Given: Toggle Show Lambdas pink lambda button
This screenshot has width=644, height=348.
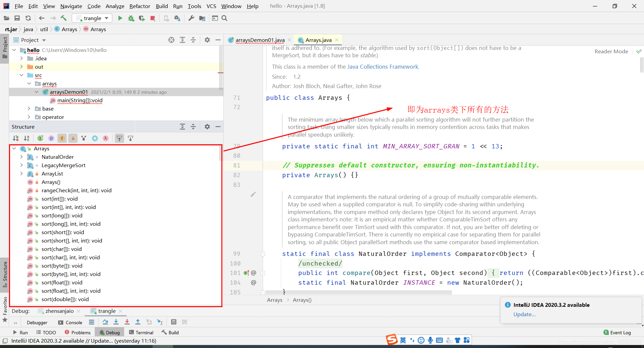Looking at the screenshot, I should [x=106, y=138].
